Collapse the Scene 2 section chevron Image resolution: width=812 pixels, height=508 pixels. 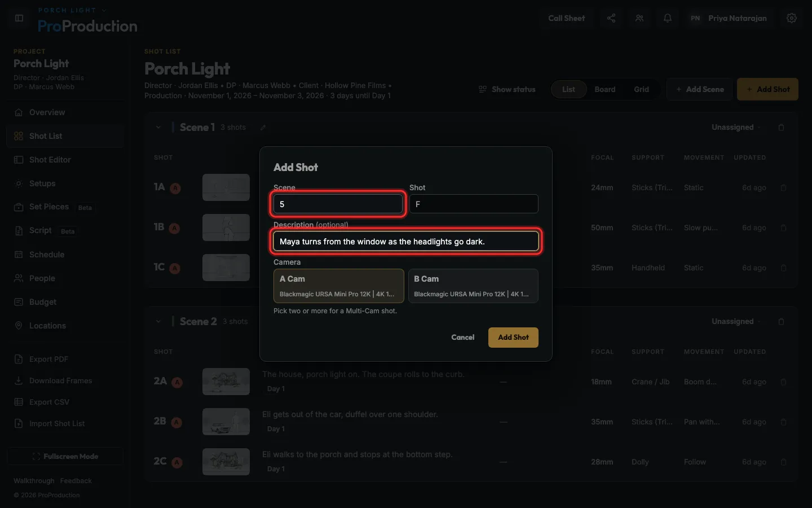158,322
